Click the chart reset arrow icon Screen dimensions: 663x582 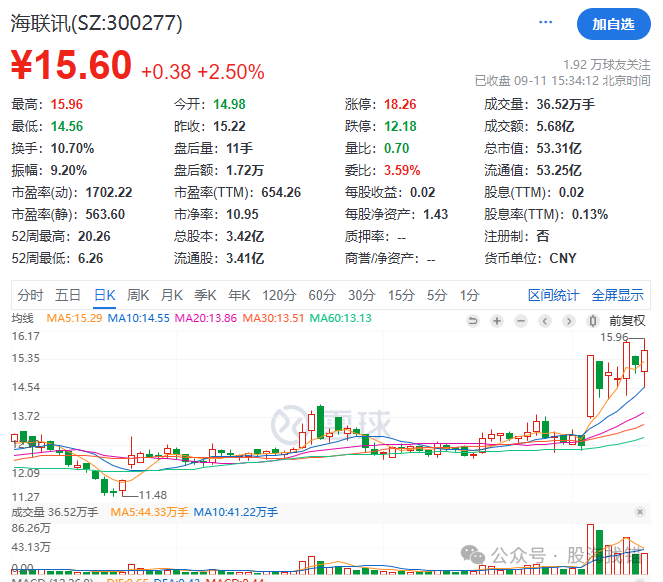pyautogui.click(x=473, y=321)
